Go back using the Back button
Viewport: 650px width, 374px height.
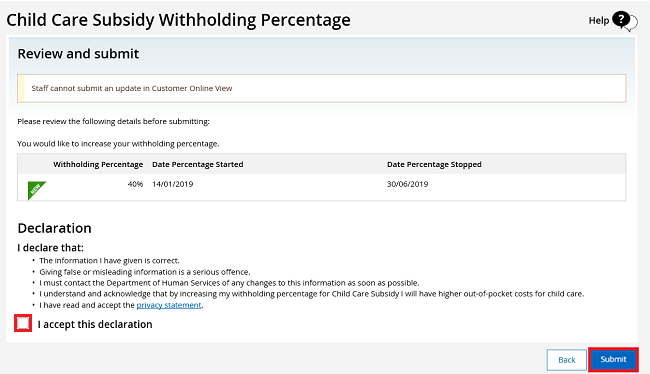pyautogui.click(x=566, y=360)
